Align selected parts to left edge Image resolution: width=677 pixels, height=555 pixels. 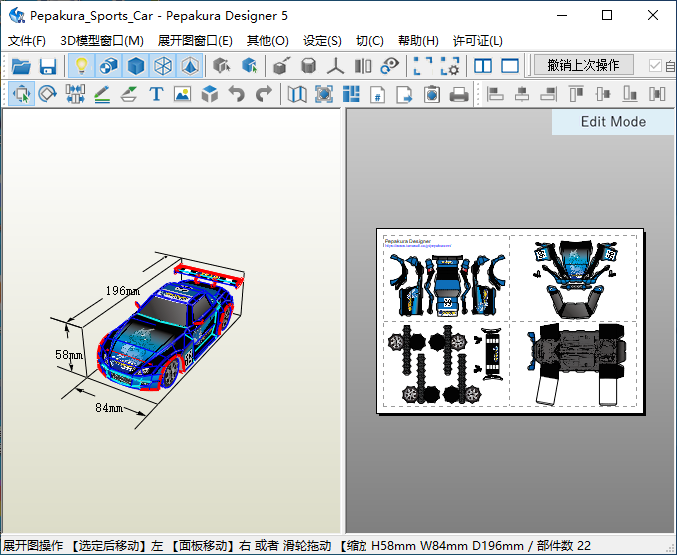[x=495, y=94]
